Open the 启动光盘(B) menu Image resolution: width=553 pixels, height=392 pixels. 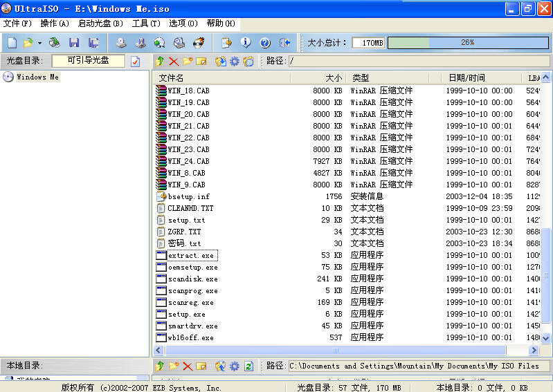pos(100,24)
